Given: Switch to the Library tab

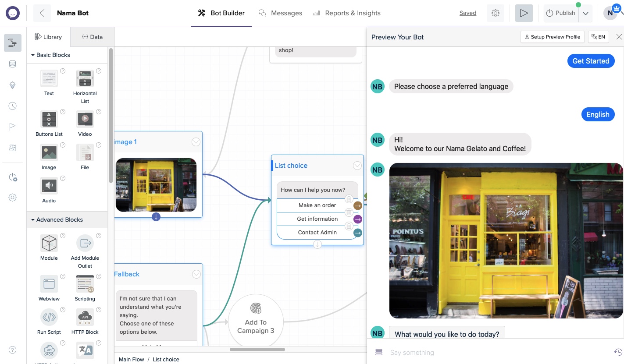Looking at the screenshot, I should click(48, 37).
